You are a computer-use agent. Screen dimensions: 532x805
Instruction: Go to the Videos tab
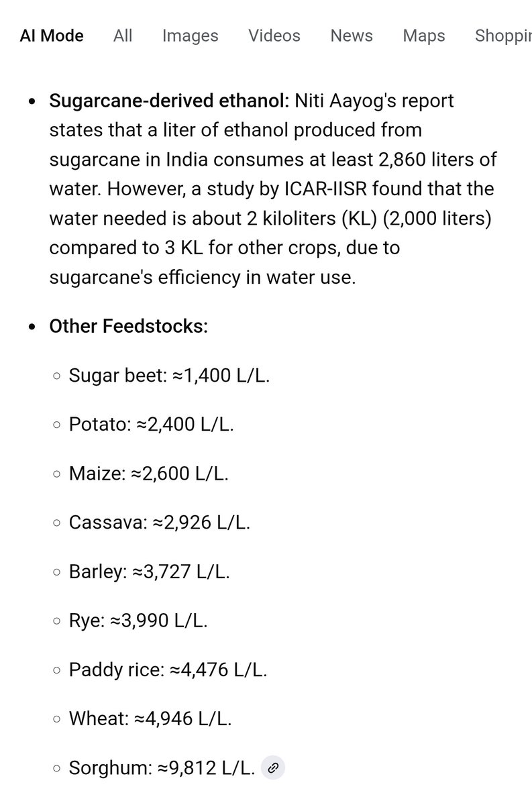(274, 36)
